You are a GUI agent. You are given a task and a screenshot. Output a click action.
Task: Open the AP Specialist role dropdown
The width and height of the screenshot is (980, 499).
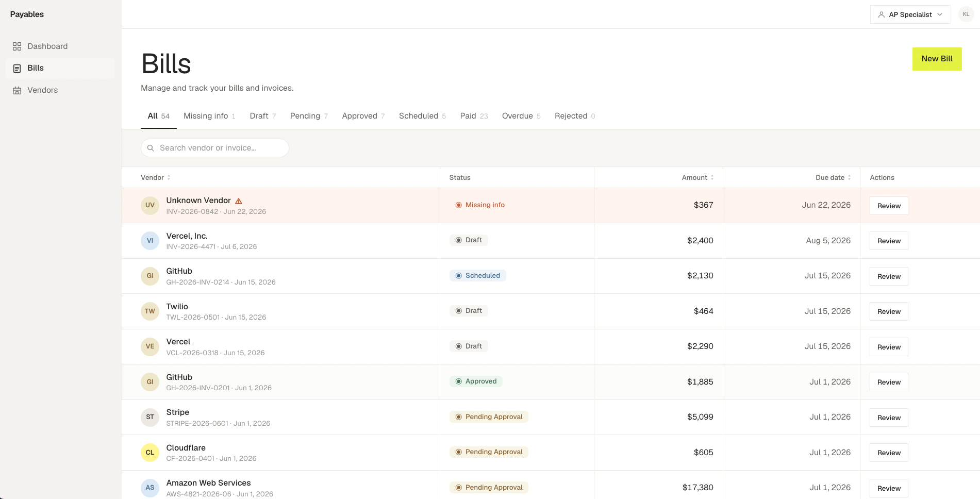click(910, 14)
